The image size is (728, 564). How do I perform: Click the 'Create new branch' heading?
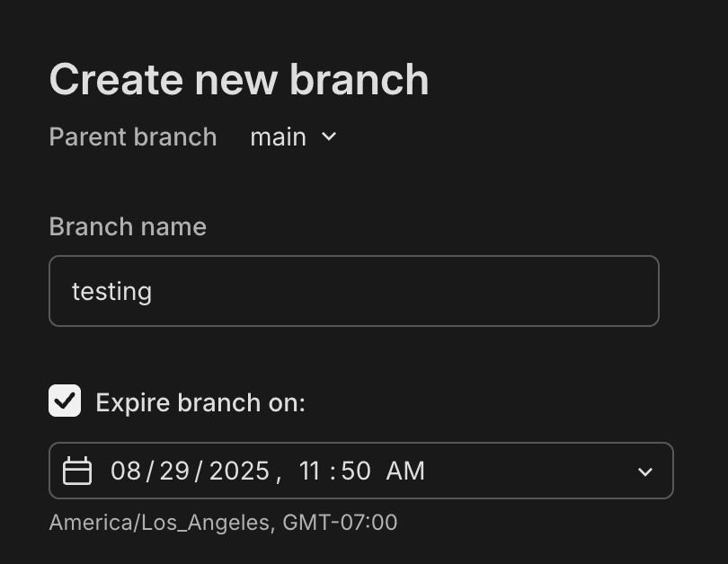coord(239,80)
